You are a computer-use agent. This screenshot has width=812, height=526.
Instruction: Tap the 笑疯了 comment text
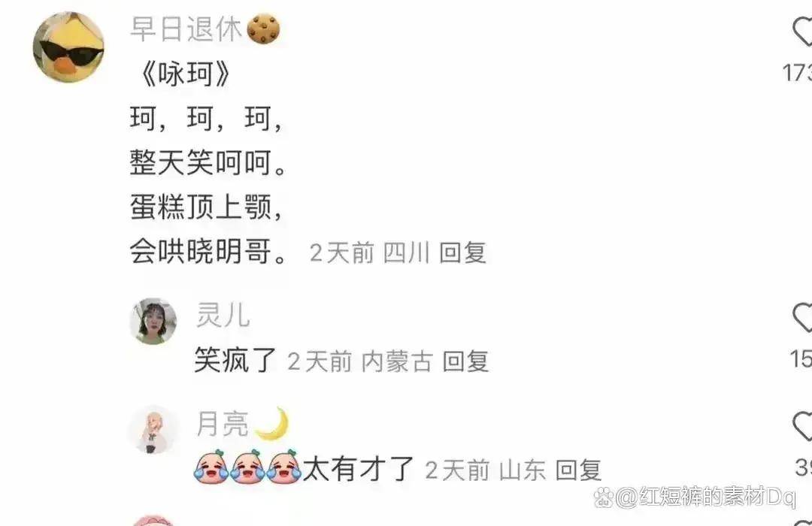235,361
